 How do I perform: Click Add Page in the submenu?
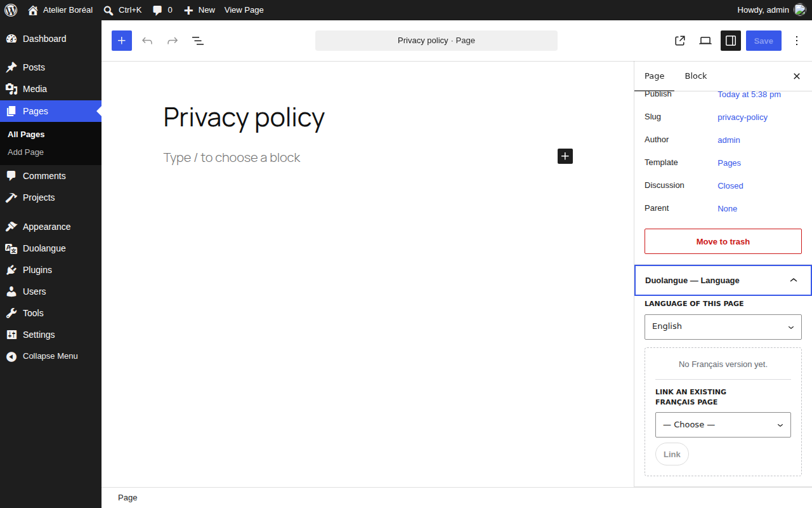(x=26, y=152)
